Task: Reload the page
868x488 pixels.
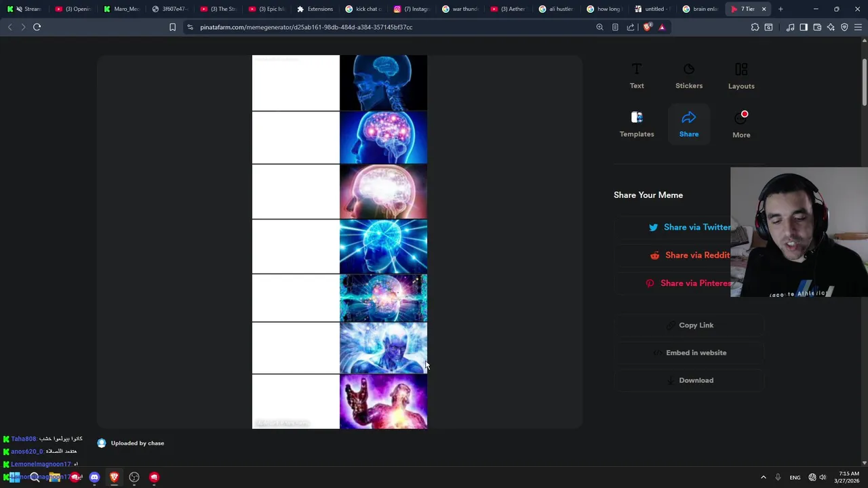Action: click(x=37, y=27)
